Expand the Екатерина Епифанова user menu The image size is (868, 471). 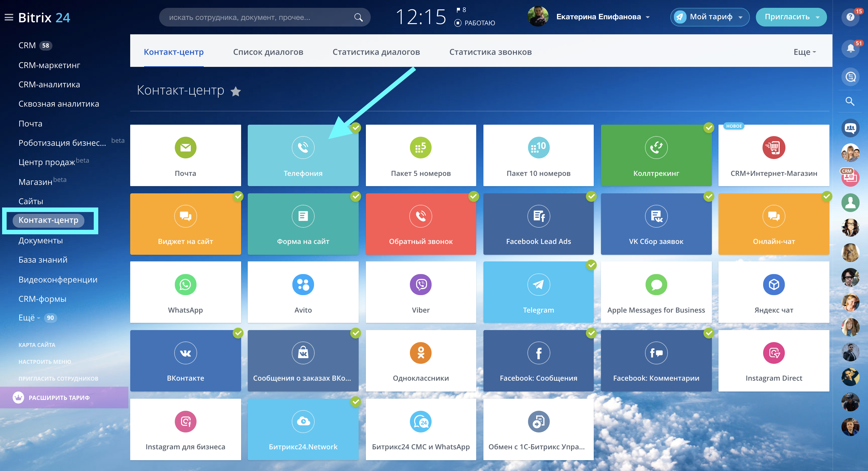pyautogui.click(x=603, y=17)
